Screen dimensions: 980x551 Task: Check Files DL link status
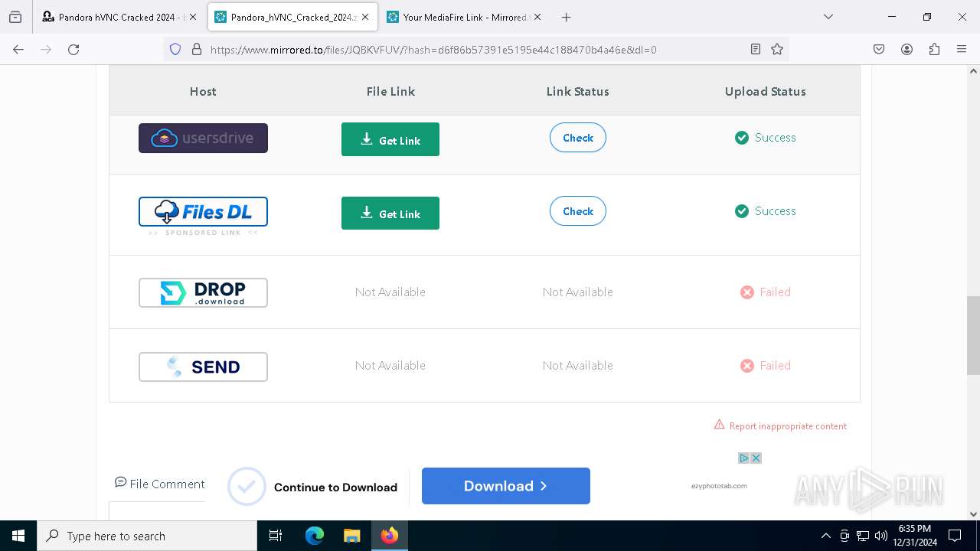(578, 211)
